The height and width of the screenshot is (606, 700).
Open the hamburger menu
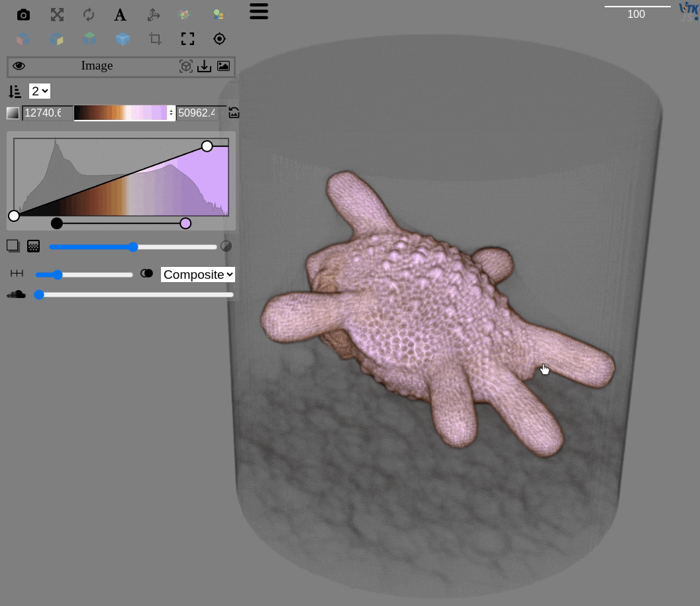click(x=259, y=11)
